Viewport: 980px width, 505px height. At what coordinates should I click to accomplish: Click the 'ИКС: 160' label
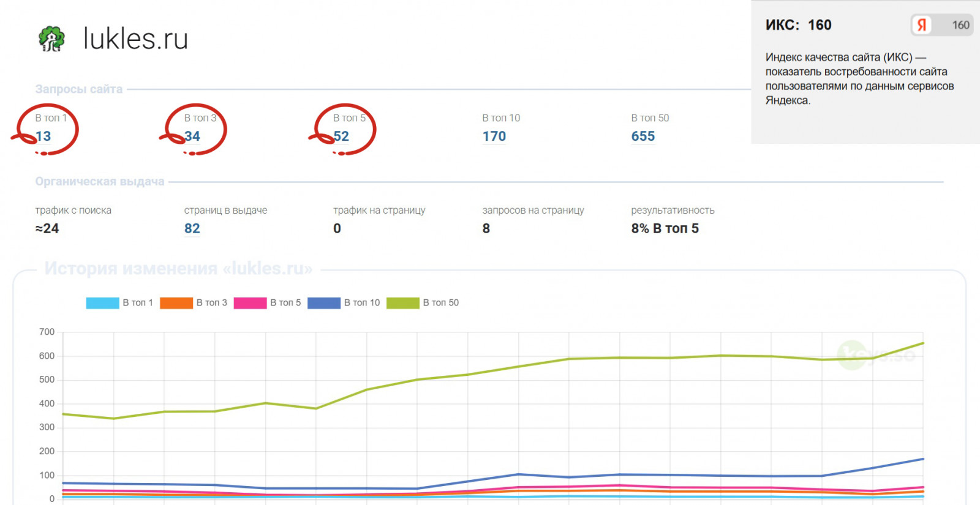click(x=799, y=25)
